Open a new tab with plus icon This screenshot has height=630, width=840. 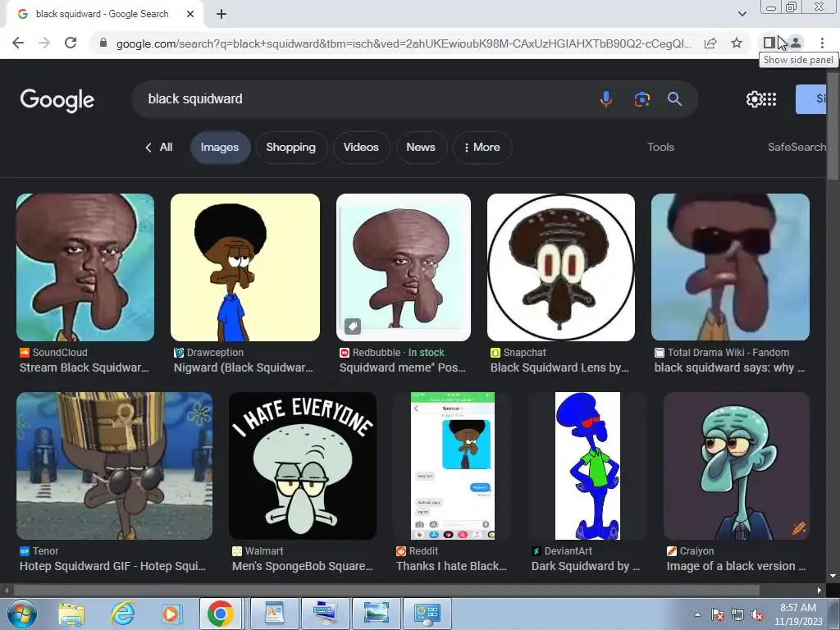[x=221, y=14]
